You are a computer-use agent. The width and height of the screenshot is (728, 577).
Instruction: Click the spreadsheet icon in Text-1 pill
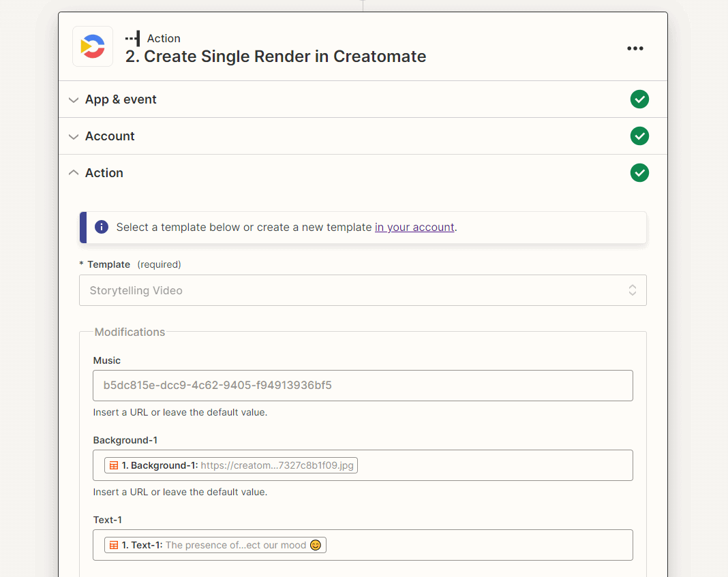114,545
